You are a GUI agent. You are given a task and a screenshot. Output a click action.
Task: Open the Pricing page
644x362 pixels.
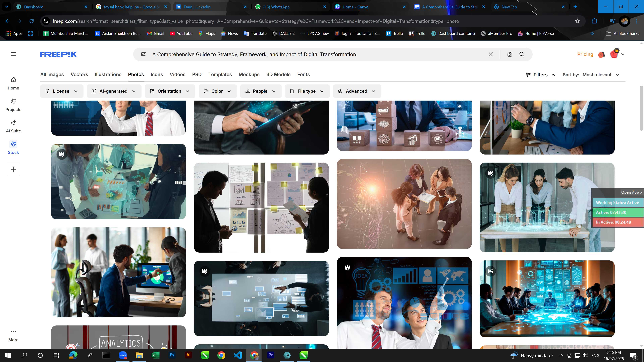point(585,54)
